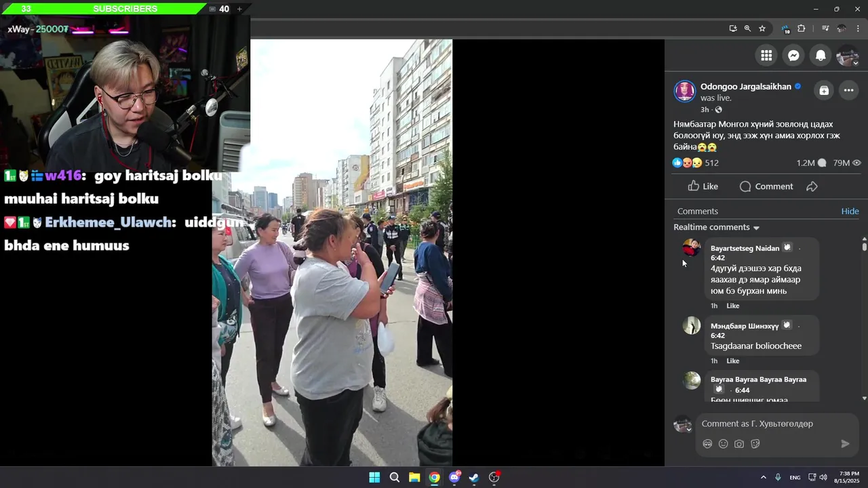This screenshot has height=488, width=868.
Task: Open the Facebook menu grid icon
Action: pos(766,56)
